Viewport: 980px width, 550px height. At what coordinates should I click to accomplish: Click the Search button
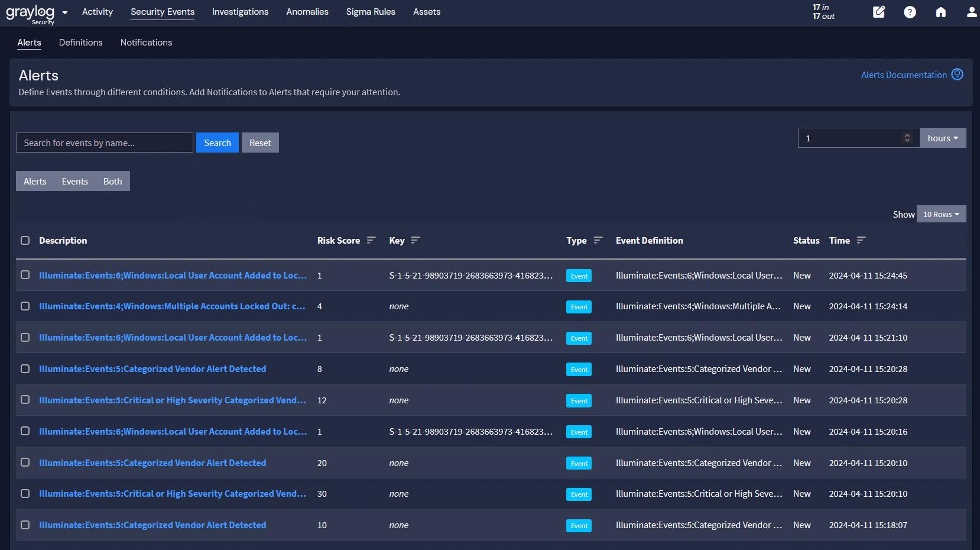tap(217, 143)
